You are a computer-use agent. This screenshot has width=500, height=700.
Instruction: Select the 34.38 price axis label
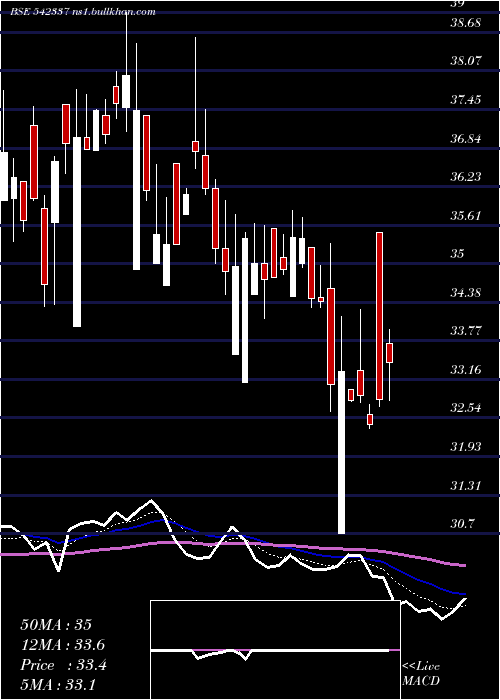point(466,293)
